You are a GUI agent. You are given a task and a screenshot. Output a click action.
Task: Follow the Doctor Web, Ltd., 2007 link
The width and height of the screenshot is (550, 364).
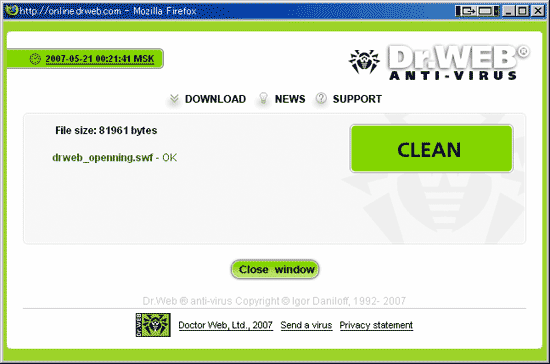(x=226, y=325)
